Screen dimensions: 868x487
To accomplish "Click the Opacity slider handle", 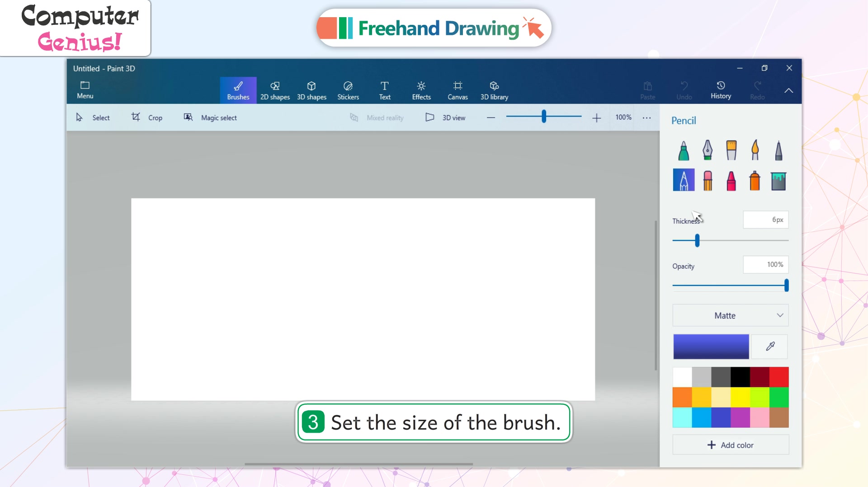I will coord(786,285).
